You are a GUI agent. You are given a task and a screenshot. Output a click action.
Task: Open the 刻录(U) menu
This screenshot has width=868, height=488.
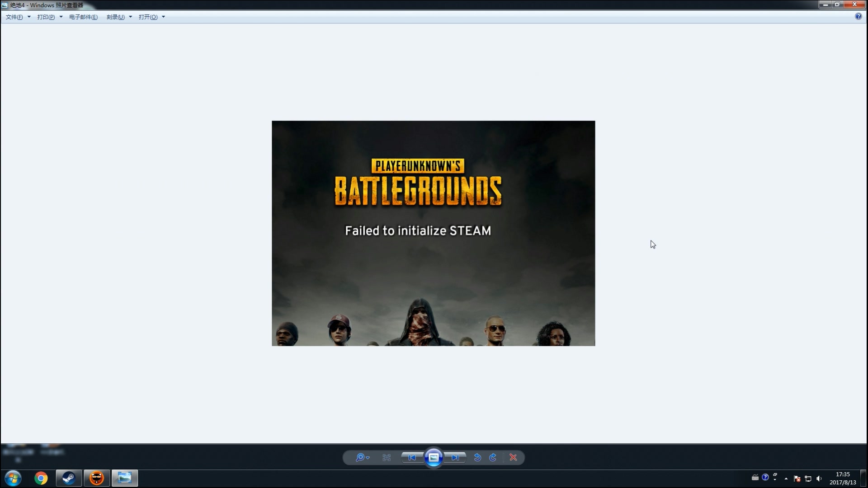(116, 17)
